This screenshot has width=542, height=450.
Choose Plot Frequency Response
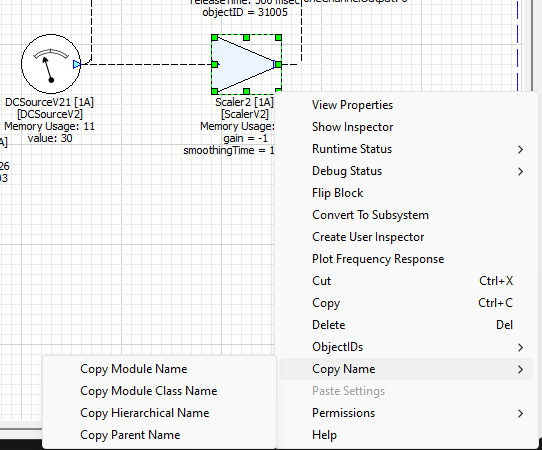406,259
